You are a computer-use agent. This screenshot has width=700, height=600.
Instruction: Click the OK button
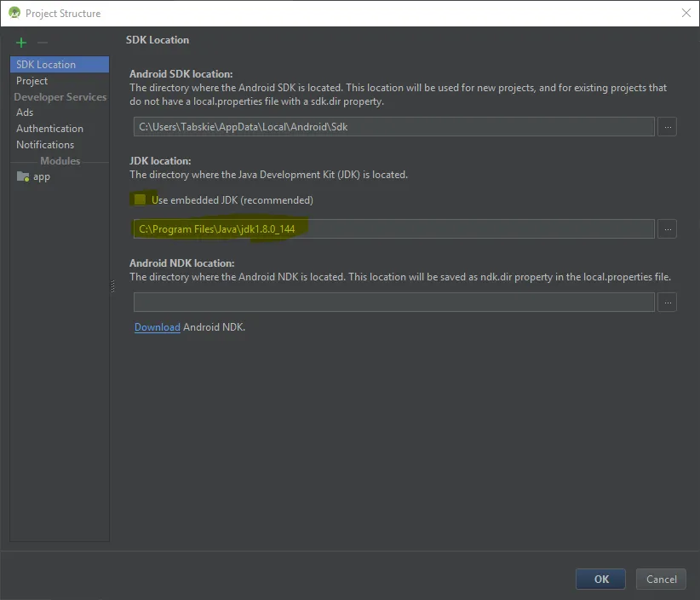(601, 580)
